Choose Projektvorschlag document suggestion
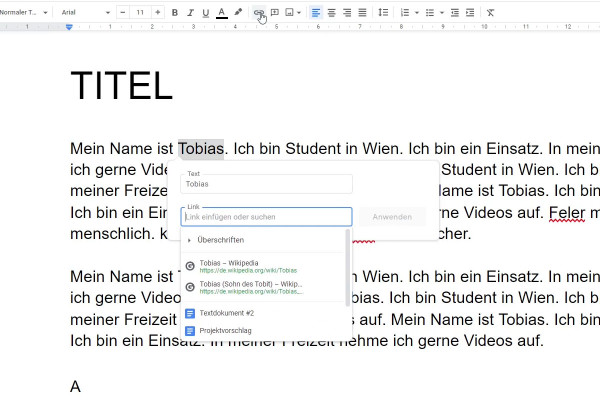This screenshot has width=600, height=400. tap(263, 330)
